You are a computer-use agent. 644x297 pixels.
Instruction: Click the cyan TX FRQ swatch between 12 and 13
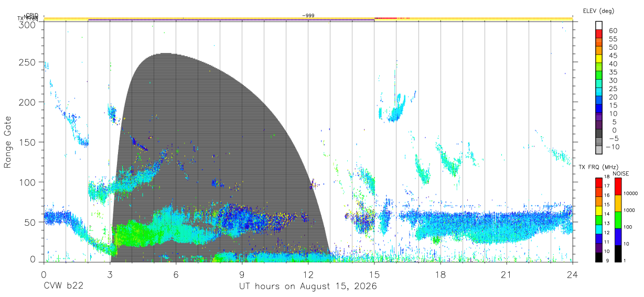coord(599,228)
